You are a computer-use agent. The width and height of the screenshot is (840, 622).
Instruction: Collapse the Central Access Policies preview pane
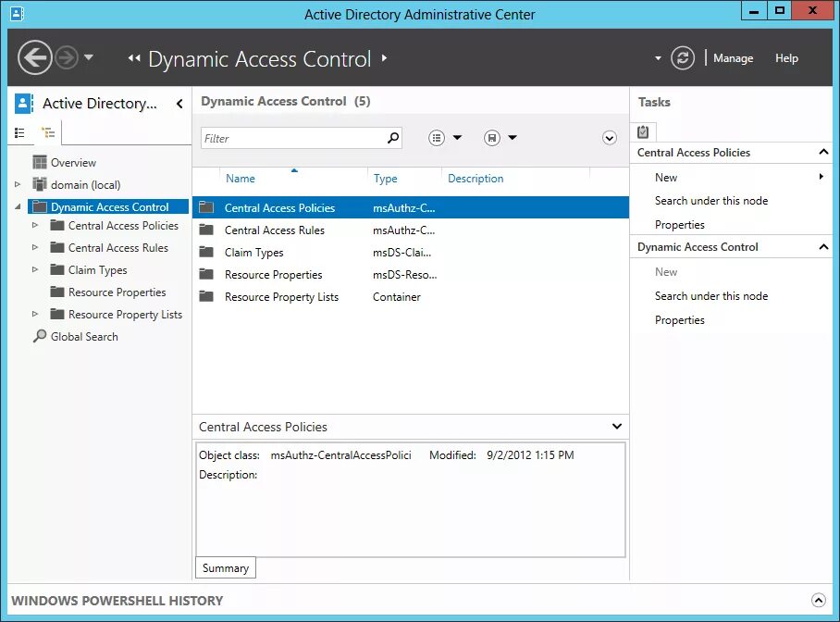click(617, 427)
